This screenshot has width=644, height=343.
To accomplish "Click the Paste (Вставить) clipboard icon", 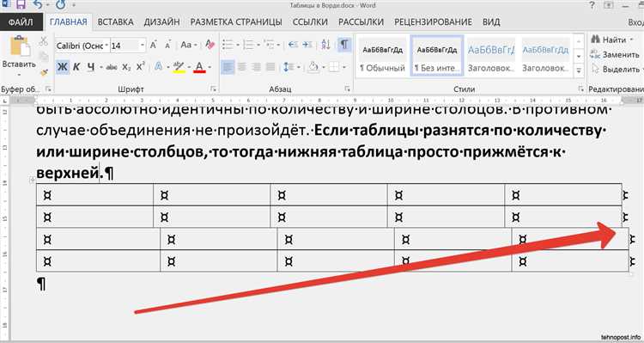I will pyautogui.click(x=19, y=46).
